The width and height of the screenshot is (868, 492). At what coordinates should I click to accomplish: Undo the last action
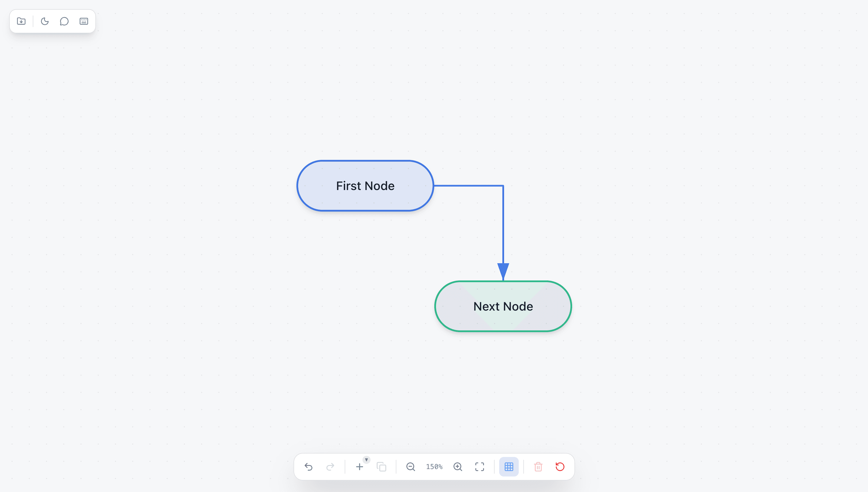click(308, 467)
